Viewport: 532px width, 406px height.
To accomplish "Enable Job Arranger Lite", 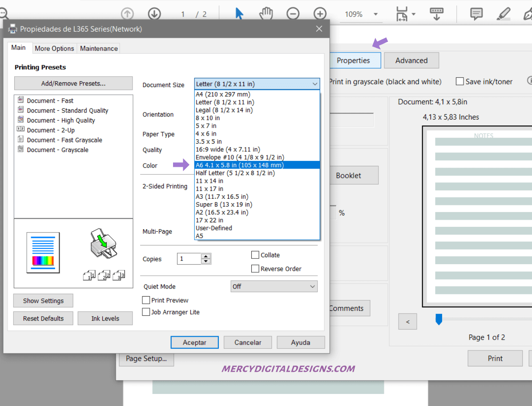I will click(146, 312).
